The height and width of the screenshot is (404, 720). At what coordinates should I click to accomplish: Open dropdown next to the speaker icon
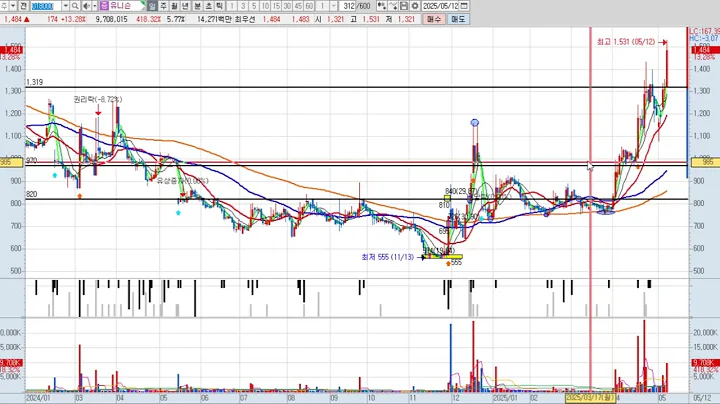[x=95, y=6]
